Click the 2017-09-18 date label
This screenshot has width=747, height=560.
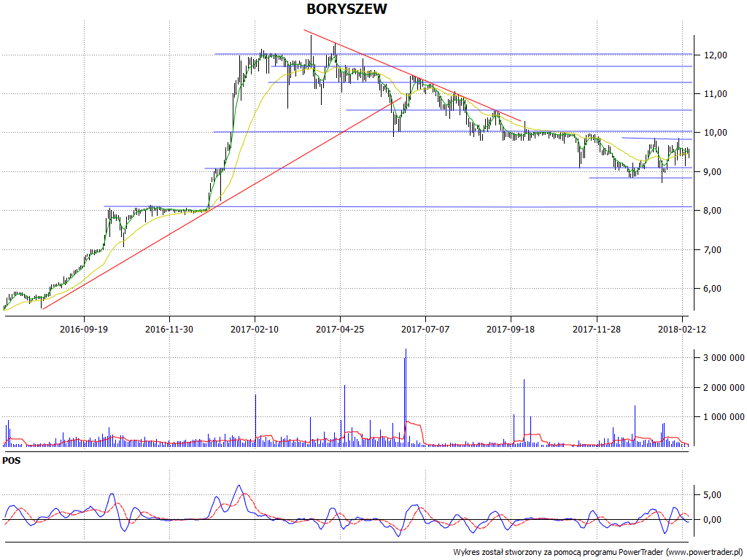coord(510,329)
